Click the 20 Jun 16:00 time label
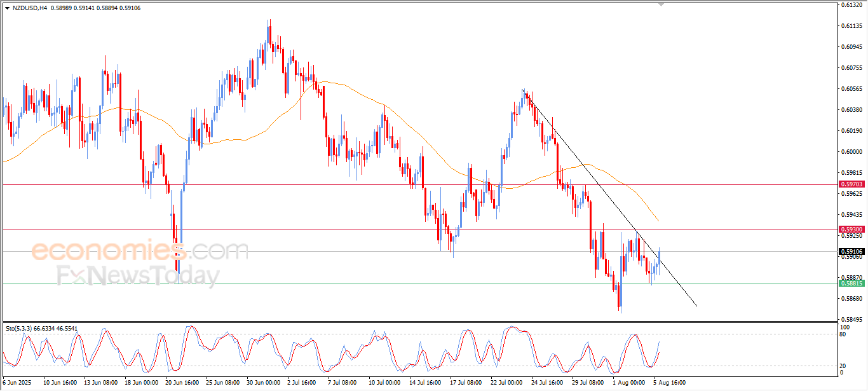The image size is (868, 391). click(x=182, y=383)
